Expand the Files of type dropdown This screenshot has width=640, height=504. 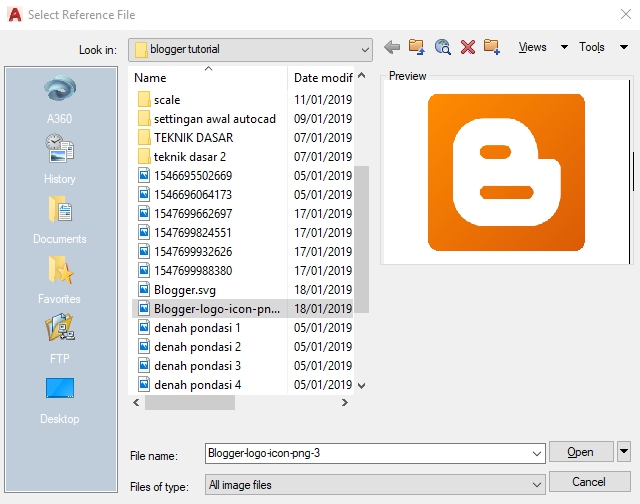(536, 484)
